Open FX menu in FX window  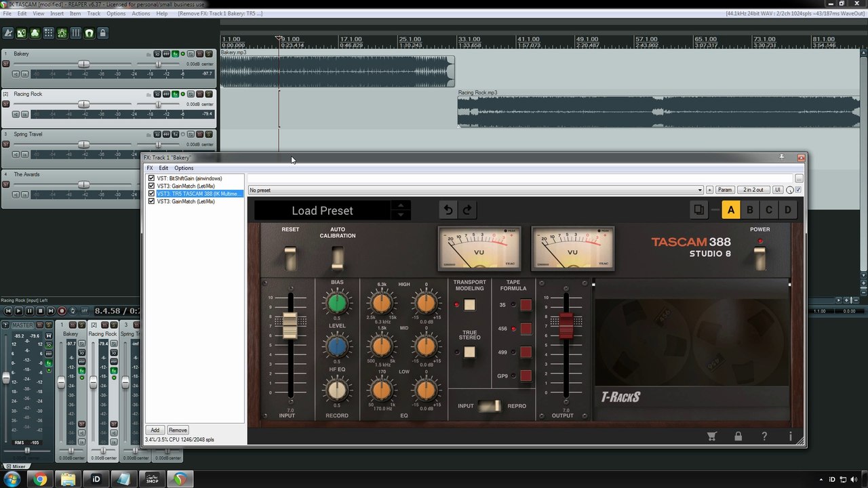150,168
